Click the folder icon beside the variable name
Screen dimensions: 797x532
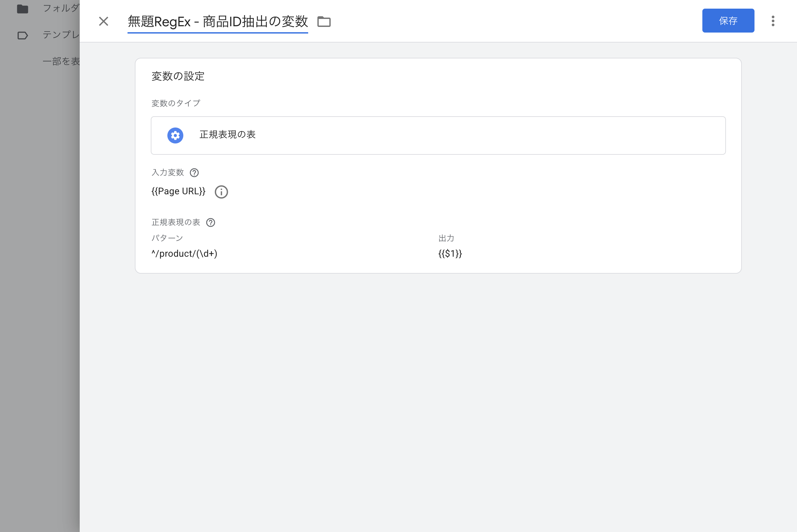click(324, 22)
